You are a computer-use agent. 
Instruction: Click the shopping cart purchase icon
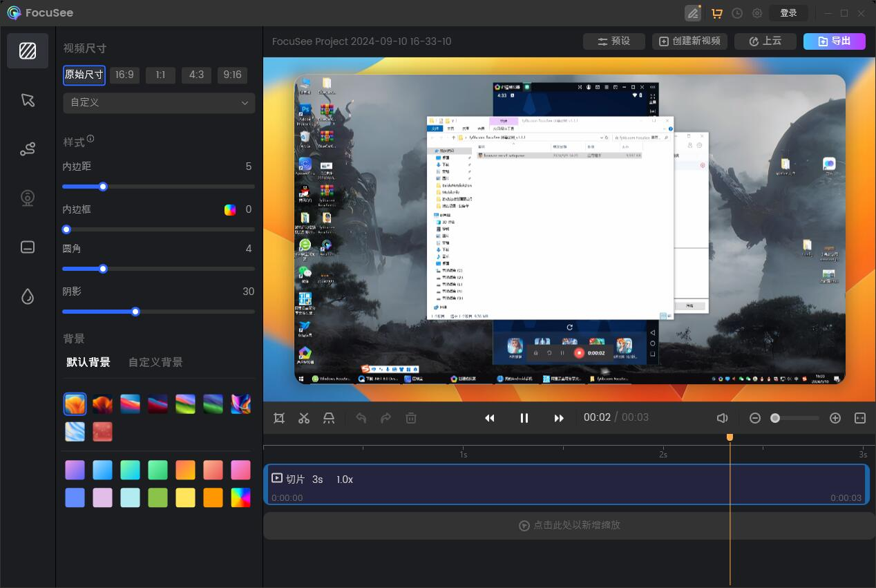point(716,13)
